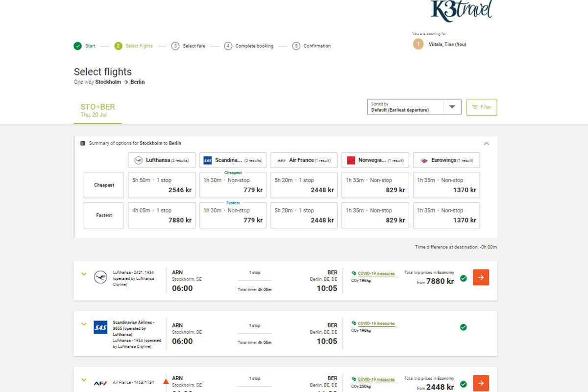Image resolution: width=588 pixels, height=392 pixels.
Task: Choose Norwegian cheapest option at 829 kr
Action: [x=375, y=185]
